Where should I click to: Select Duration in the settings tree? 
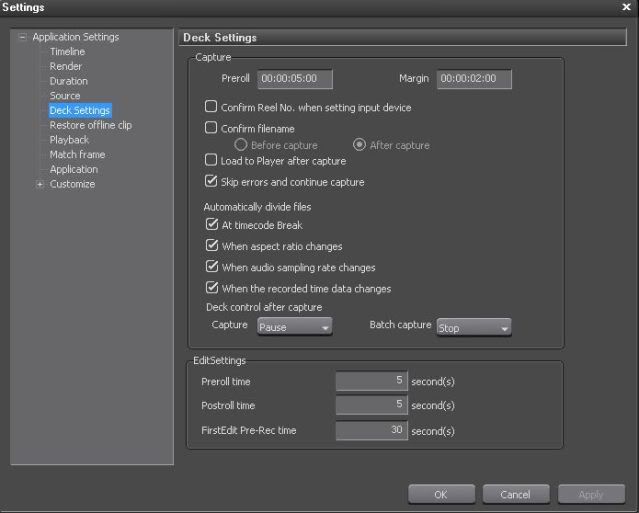[x=68, y=81]
